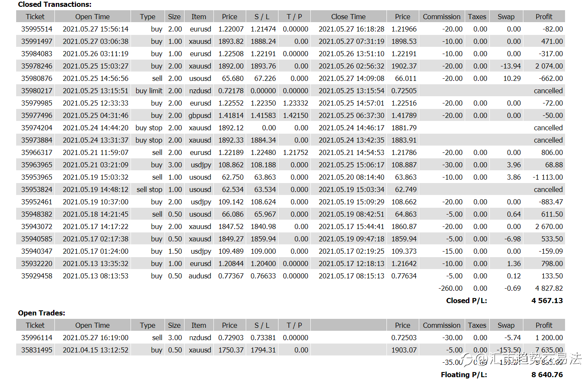The image size is (588, 381).
Task: Click the Profit header in Open Trades
Action: tap(544, 325)
